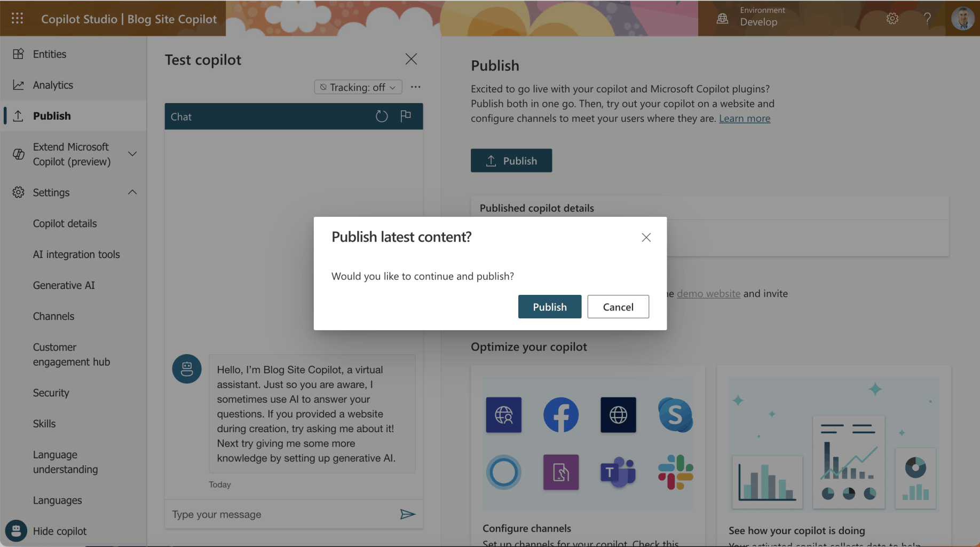Click the Hide copilot bot icon
The width and height of the screenshot is (980, 547).
16,531
